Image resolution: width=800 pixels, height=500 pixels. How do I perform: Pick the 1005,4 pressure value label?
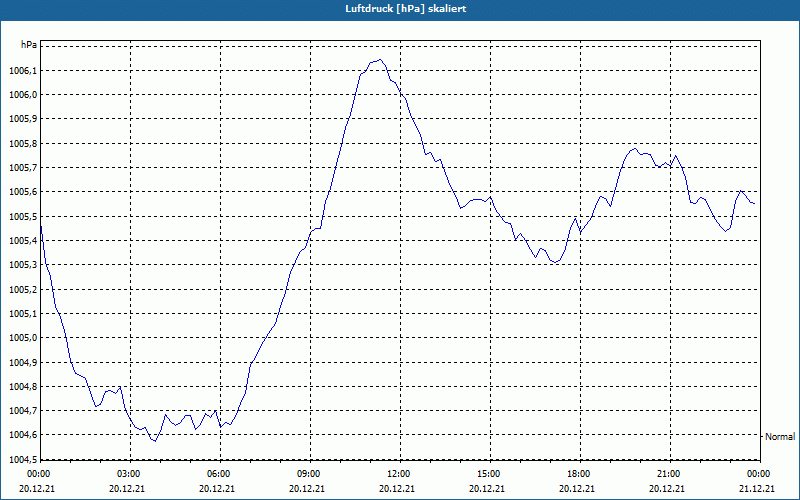click(x=23, y=240)
